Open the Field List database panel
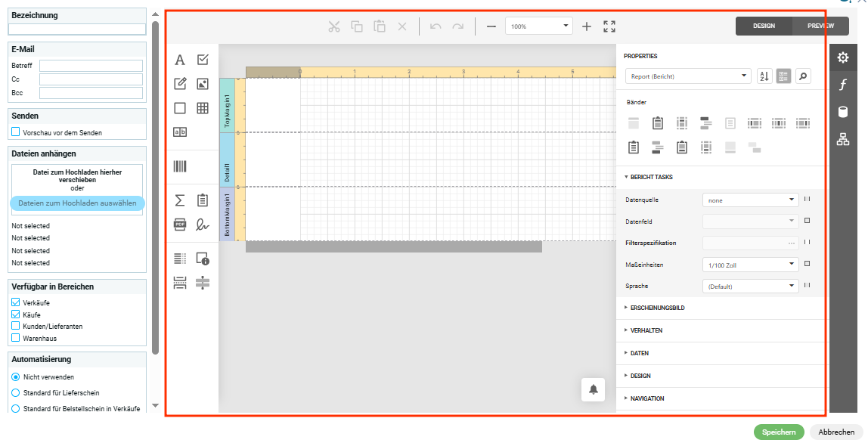The width and height of the screenshot is (868, 443). pos(843,112)
